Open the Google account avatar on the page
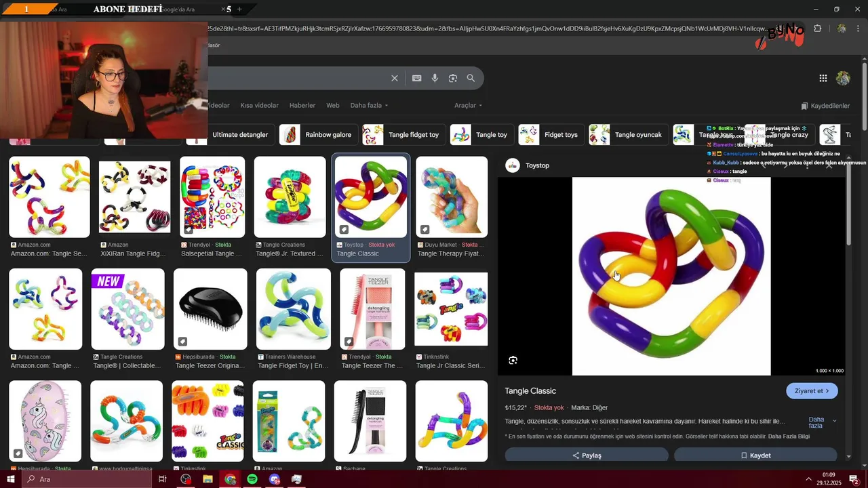868x488 pixels. 843,79
